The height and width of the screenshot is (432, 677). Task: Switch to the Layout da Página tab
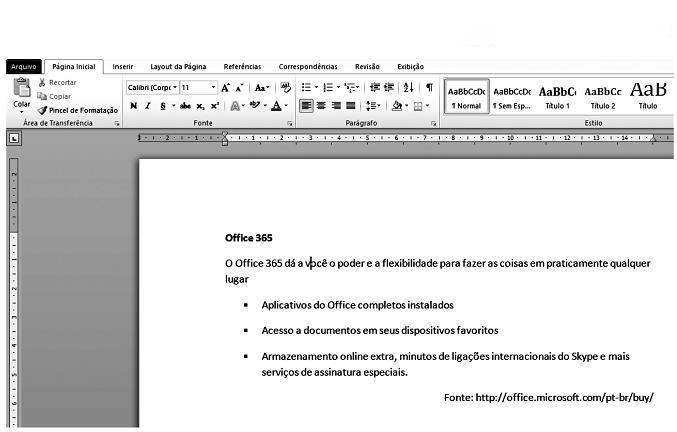point(178,66)
